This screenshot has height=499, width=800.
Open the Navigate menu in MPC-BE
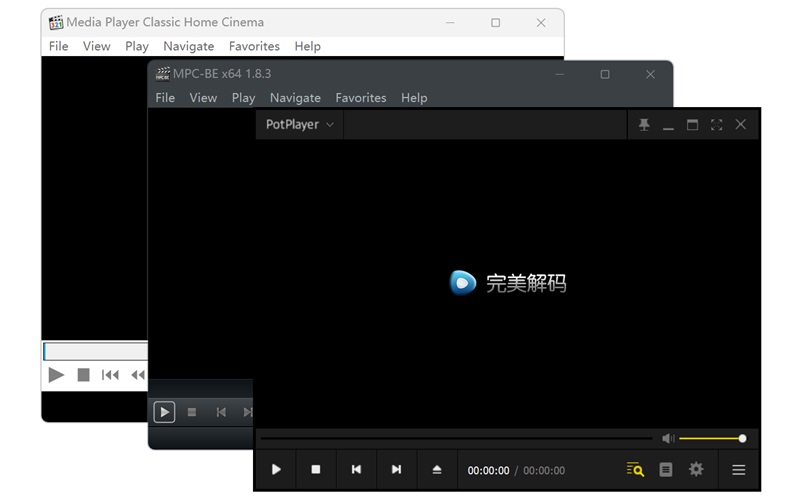[x=295, y=98]
